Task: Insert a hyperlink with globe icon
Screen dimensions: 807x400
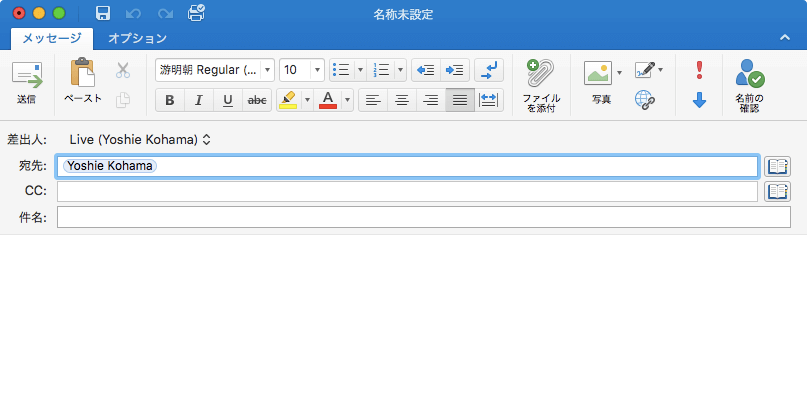Action: click(644, 99)
